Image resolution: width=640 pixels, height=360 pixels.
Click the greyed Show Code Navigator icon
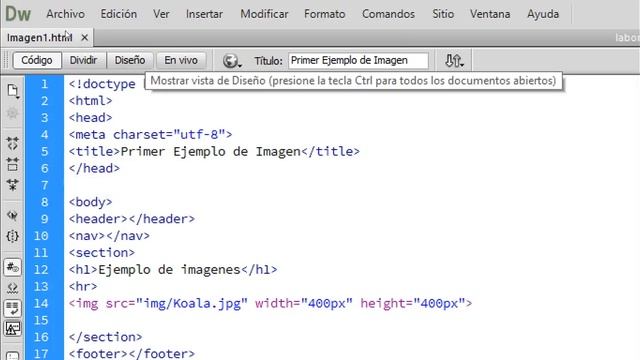(12, 113)
